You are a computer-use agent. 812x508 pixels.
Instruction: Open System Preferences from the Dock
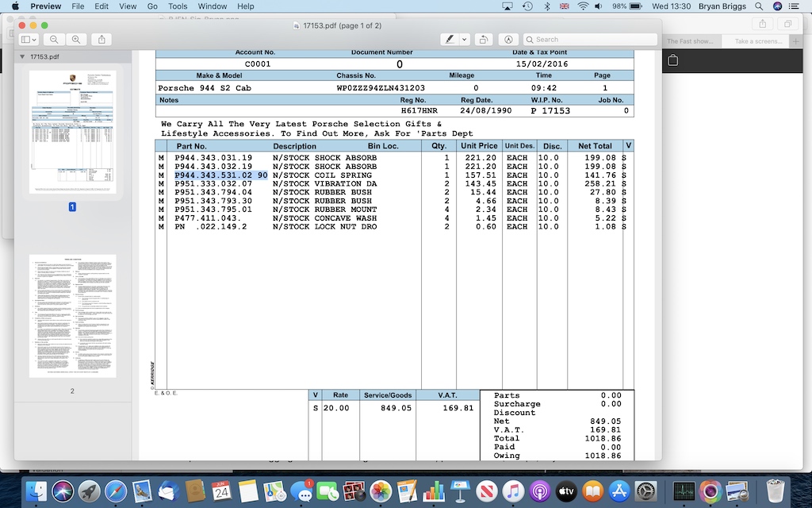[645, 491]
